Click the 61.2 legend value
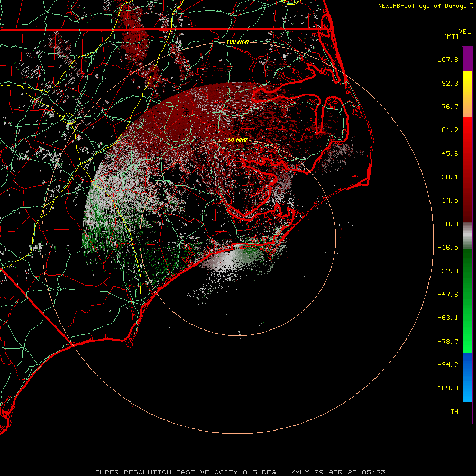The width and height of the screenshot is (476, 476). [x=450, y=130]
